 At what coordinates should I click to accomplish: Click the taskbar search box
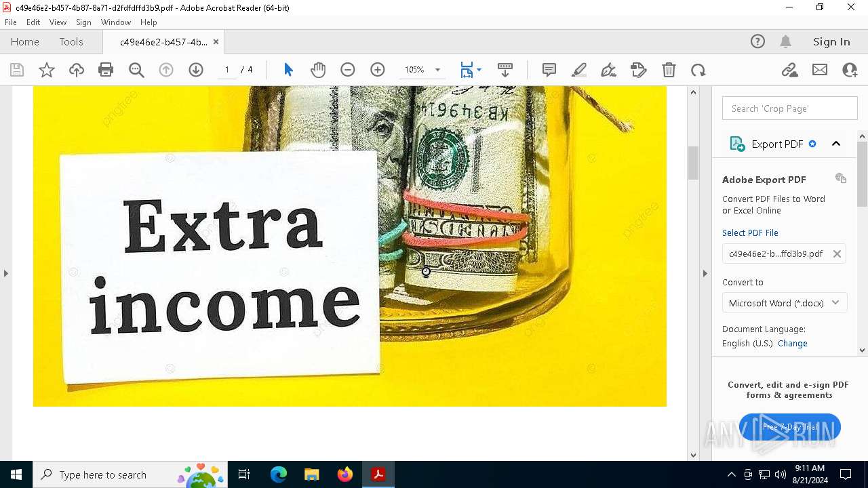point(130,474)
